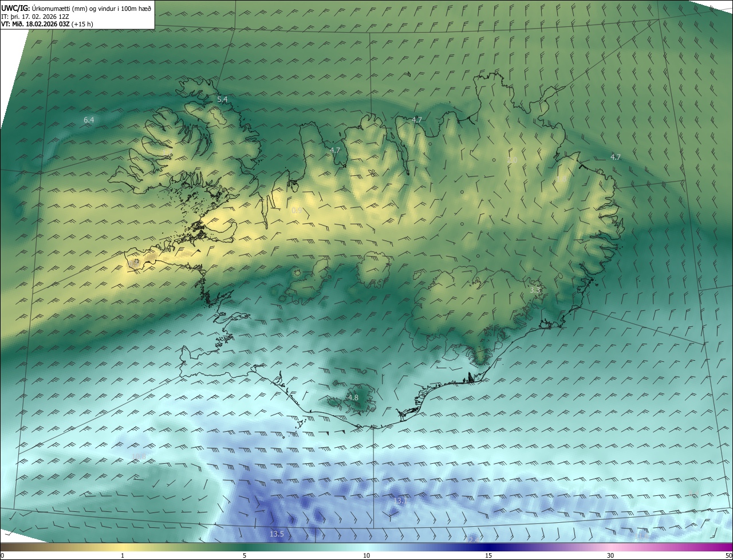The height and width of the screenshot is (560, 733).
Task: Click the westernmost "4.7" value label
Action: pos(336,150)
